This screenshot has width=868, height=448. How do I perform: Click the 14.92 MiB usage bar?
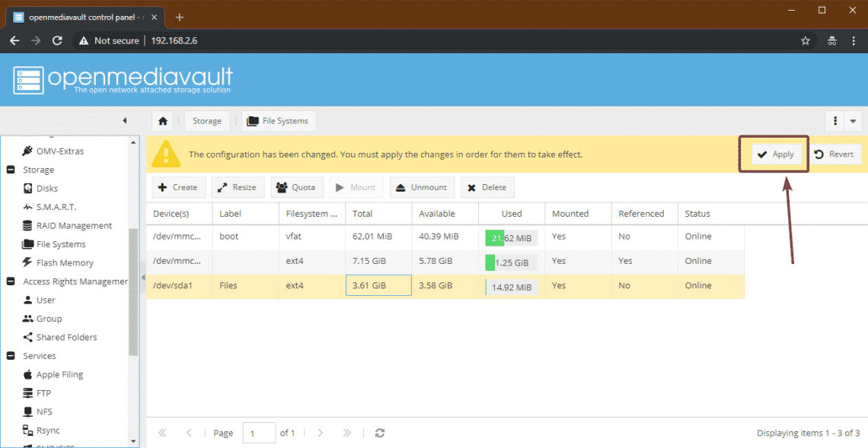(512, 287)
